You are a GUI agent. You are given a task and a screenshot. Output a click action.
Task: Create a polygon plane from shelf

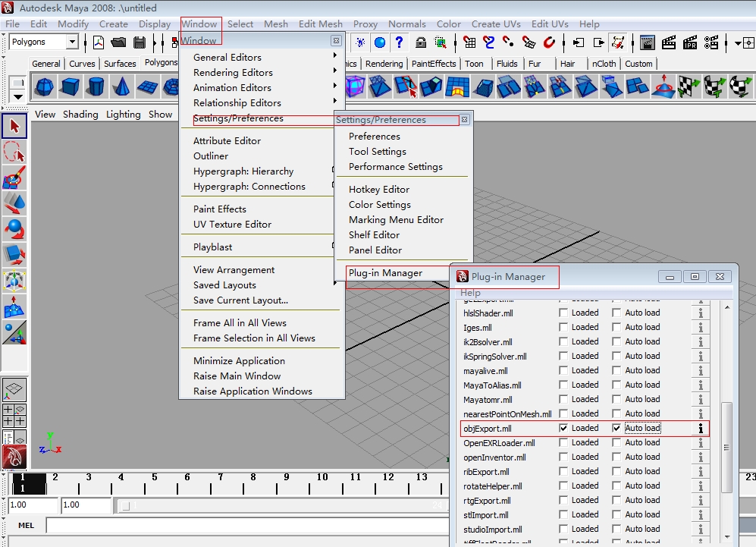click(147, 87)
